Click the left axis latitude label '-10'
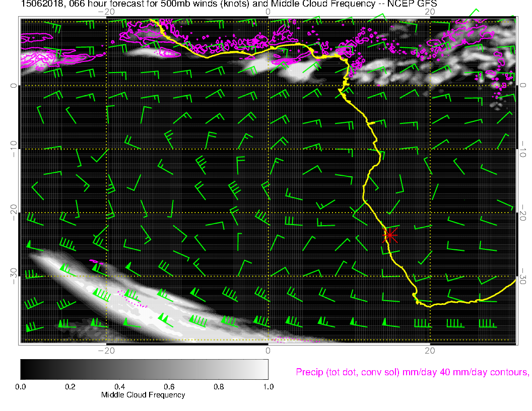 point(14,149)
